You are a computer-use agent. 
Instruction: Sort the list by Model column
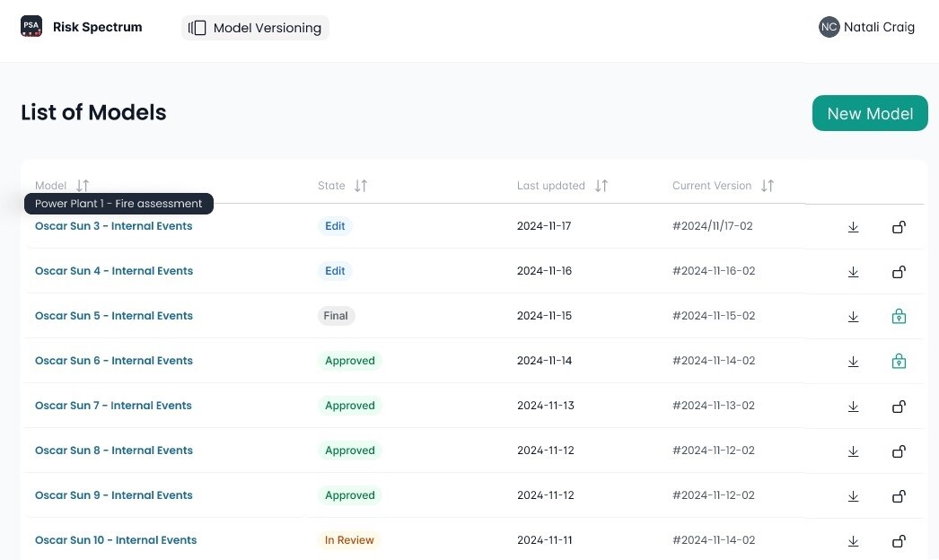[x=83, y=186]
